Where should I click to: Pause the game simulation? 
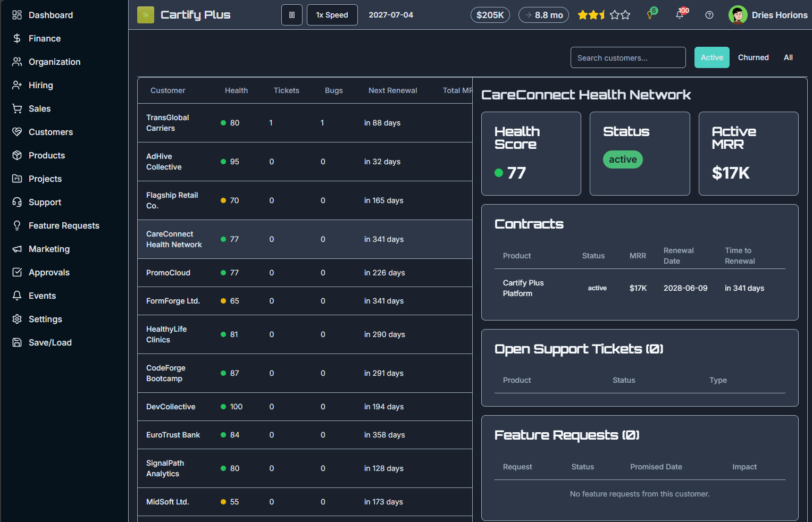pos(292,15)
